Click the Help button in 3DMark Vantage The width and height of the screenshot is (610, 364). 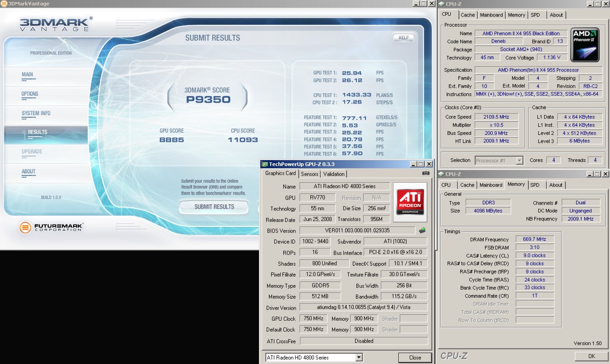pos(403,38)
